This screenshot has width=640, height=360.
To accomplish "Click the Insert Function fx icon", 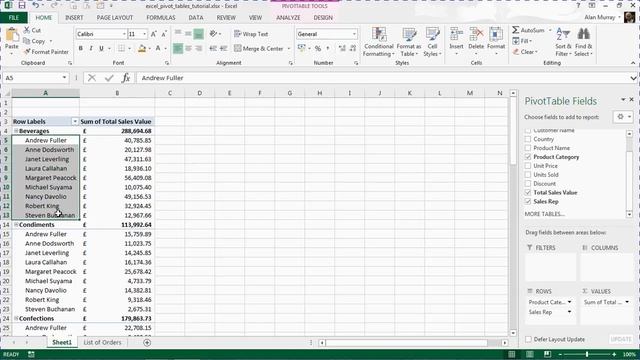I will 126,78.
